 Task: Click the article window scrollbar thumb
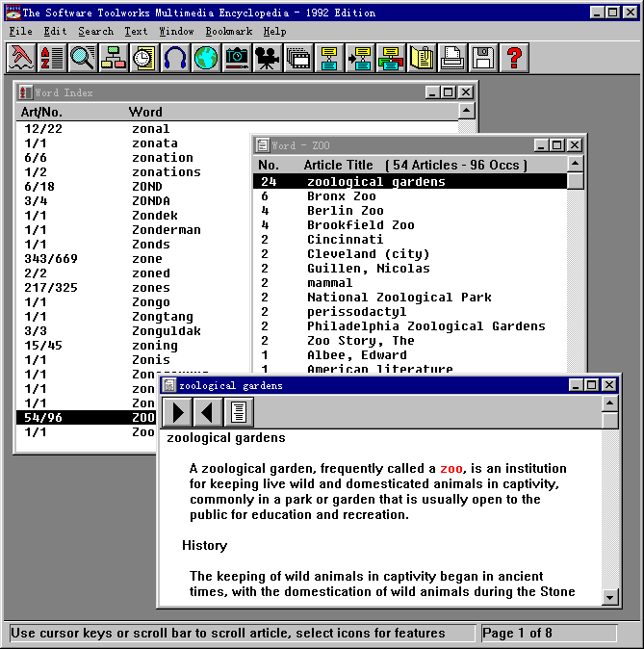coord(610,420)
